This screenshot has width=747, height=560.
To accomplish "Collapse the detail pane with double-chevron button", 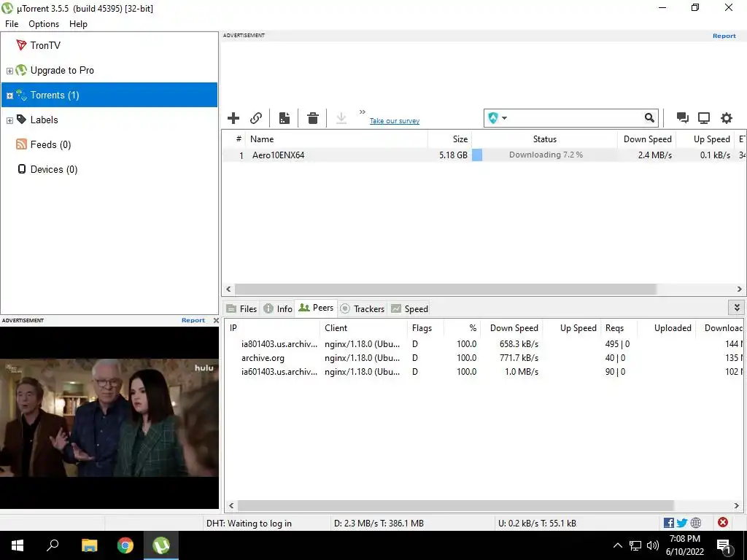I will point(737,308).
